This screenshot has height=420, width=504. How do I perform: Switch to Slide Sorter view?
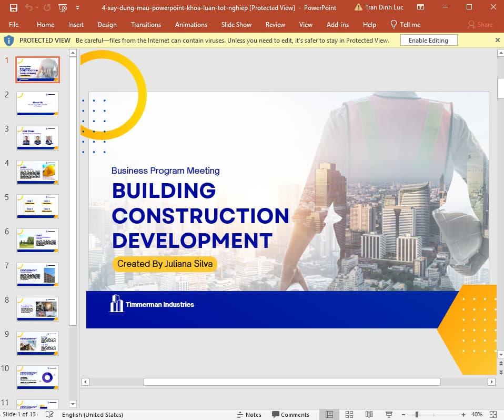click(349, 415)
